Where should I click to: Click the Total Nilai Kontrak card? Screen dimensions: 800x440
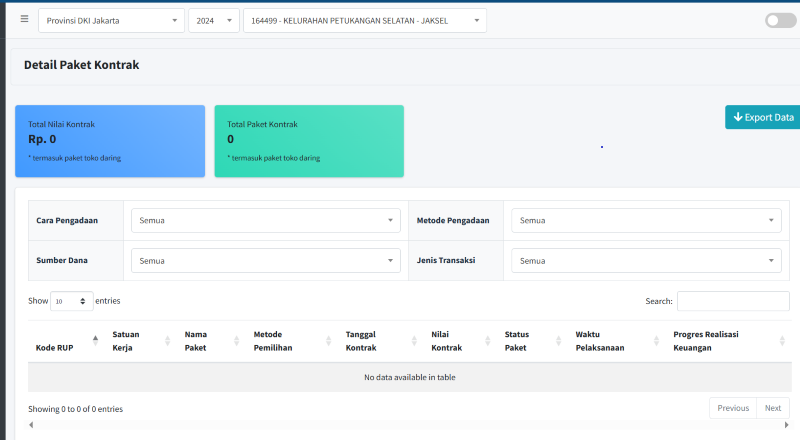[x=110, y=141]
